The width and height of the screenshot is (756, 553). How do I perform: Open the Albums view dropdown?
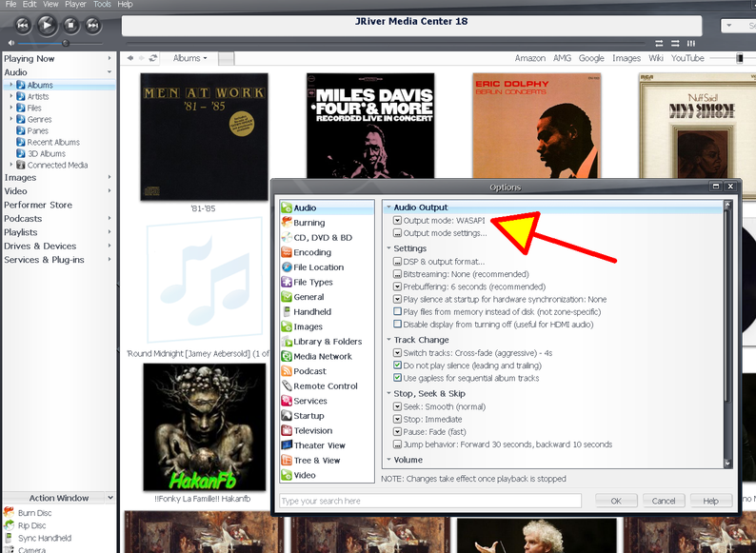pos(190,58)
